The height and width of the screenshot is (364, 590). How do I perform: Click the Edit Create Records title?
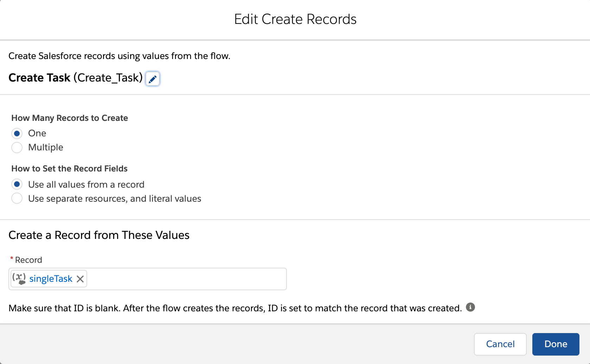[x=295, y=19]
